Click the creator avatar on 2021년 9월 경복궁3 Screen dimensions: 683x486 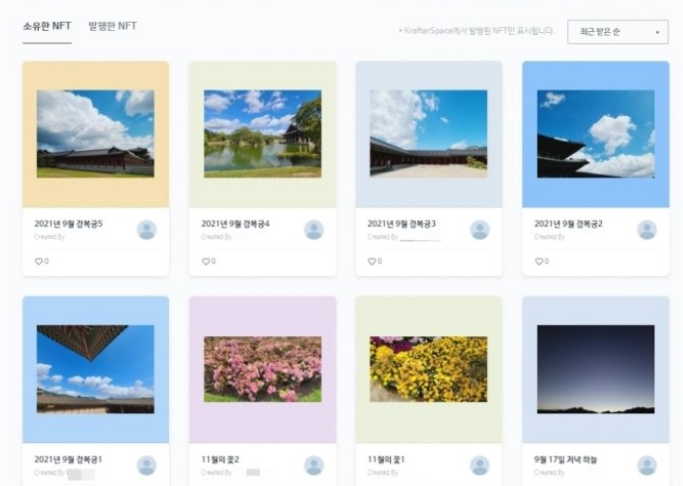[x=480, y=230]
